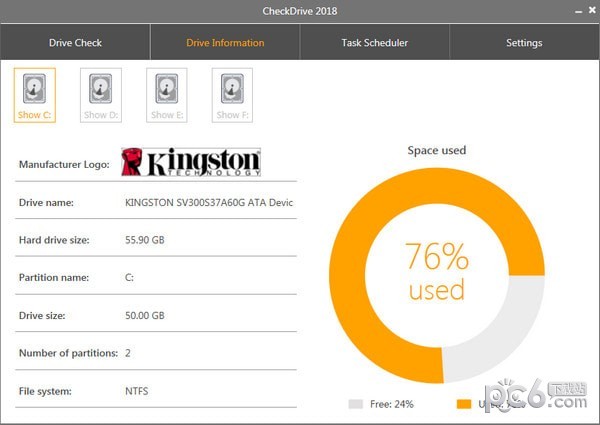Click the Space used chart heading
600x425 pixels.
pyautogui.click(x=437, y=151)
